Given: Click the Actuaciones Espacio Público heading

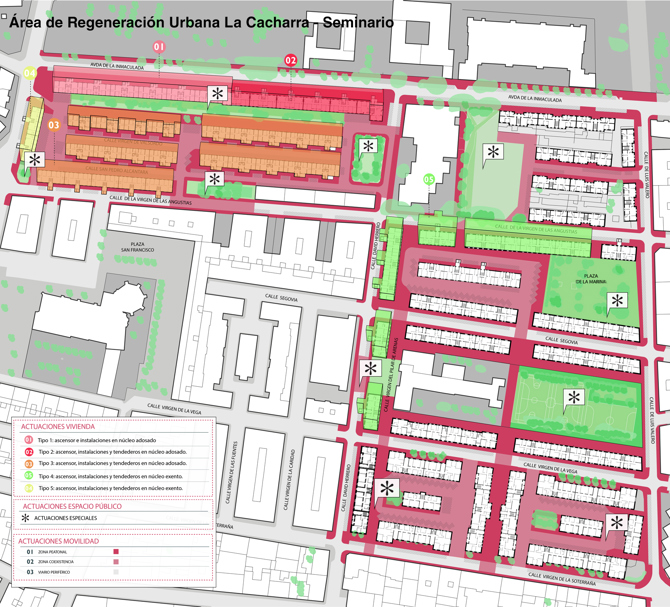Looking at the screenshot, I should pyautogui.click(x=69, y=507).
